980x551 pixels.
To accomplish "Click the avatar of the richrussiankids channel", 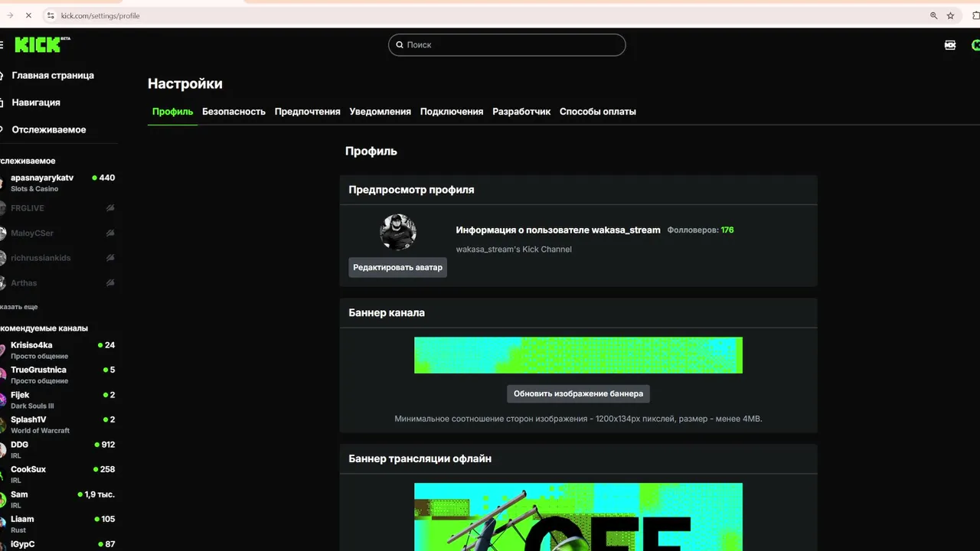I will [2, 259].
